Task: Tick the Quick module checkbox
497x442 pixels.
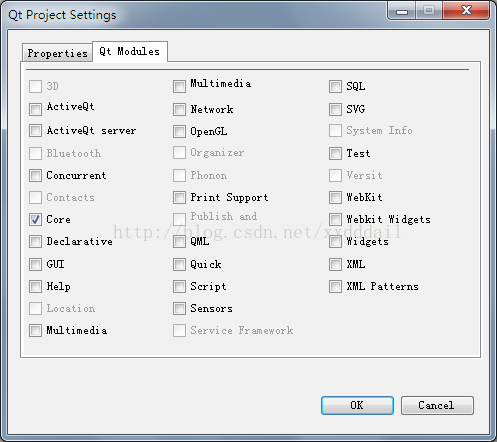Action: (x=179, y=264)
